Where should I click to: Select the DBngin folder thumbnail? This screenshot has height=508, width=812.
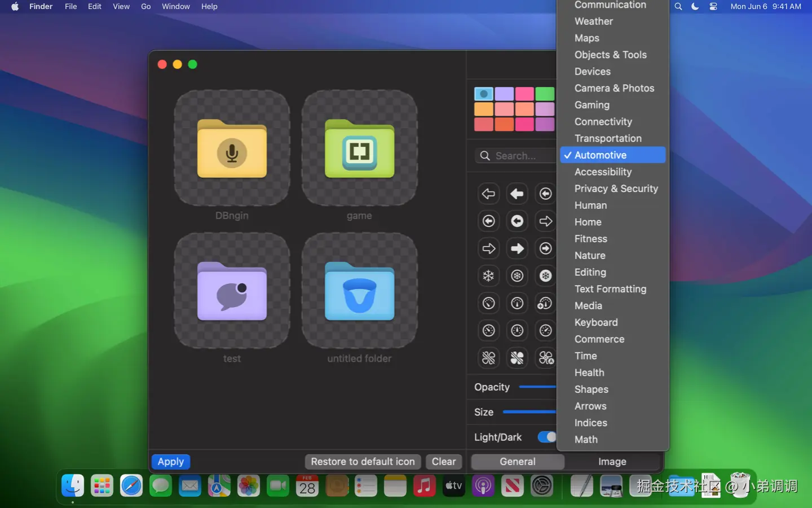(232, 148)
